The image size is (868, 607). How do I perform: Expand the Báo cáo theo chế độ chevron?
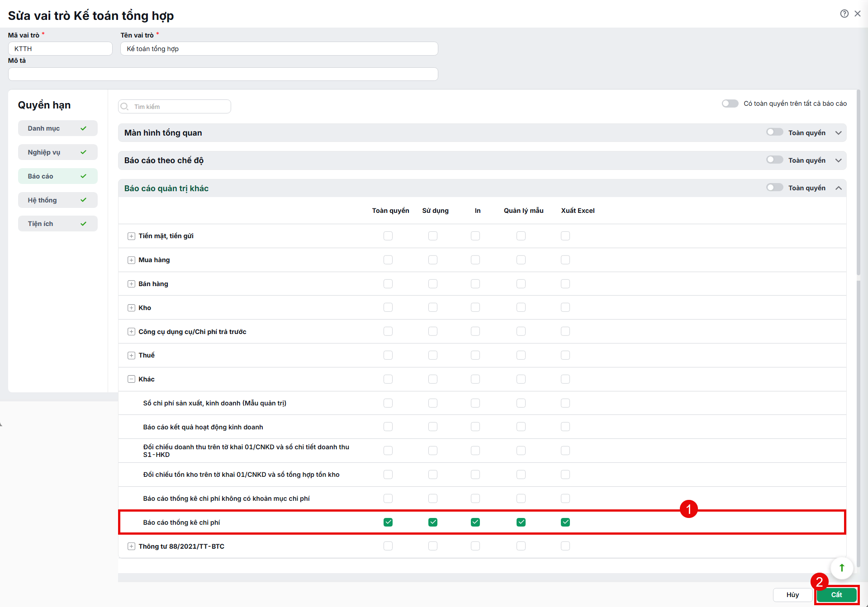coord(839,160)
